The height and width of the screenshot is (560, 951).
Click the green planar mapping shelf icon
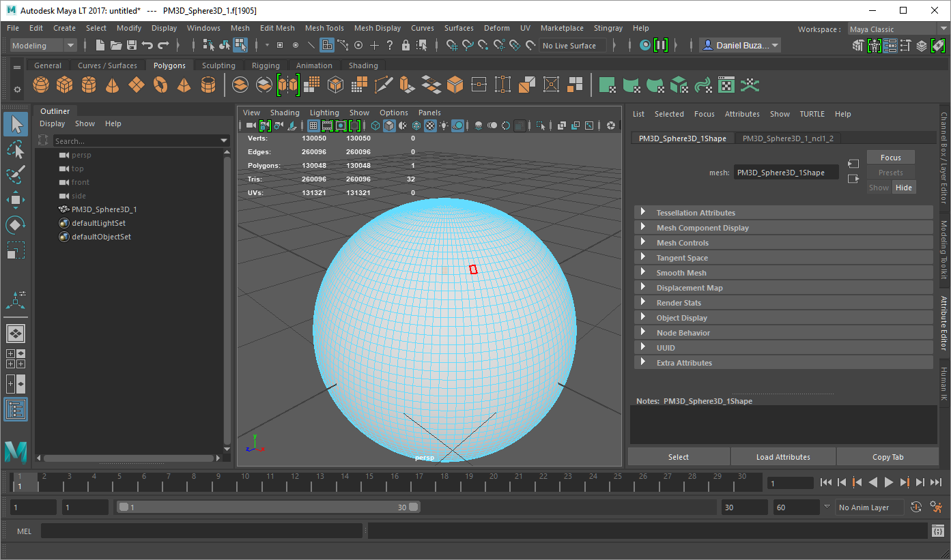[607, 85]
